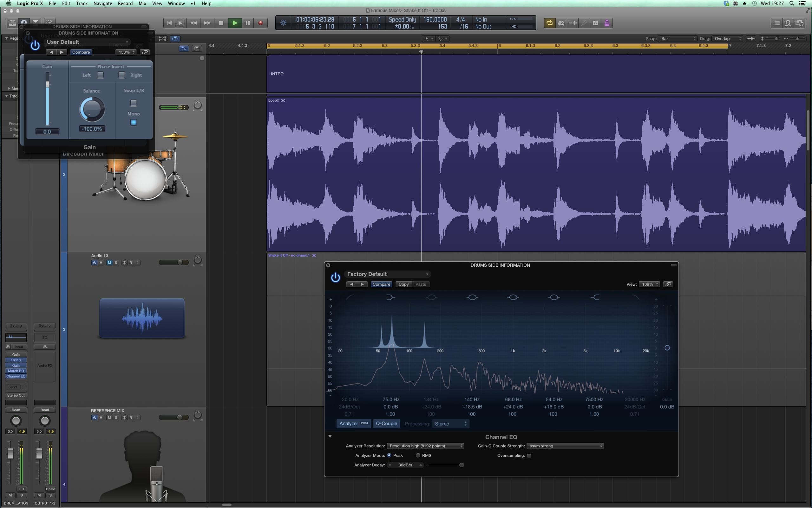Screen dimensions: 812x508
Task: Click the Fast Forward transport button
Action: 207,23
